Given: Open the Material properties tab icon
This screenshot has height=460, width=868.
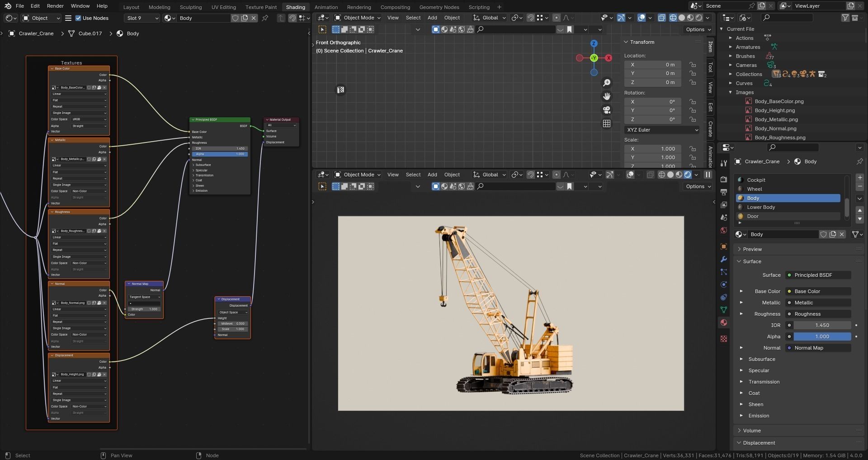Looking at the screenshot, I should coord(724,322).
